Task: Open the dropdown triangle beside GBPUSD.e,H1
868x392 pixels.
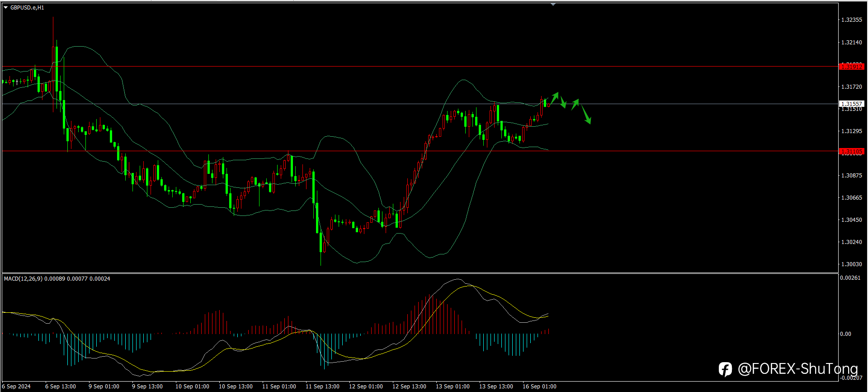Action: [x=6, y=7]
